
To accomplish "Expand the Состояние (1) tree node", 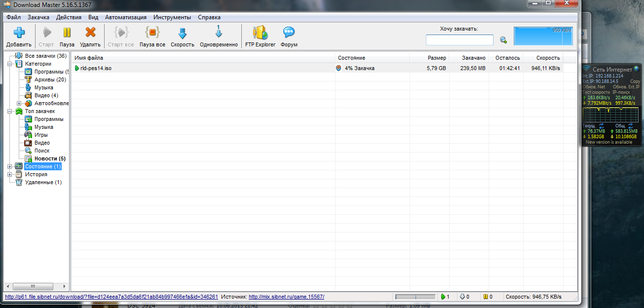I will [10, 166].
